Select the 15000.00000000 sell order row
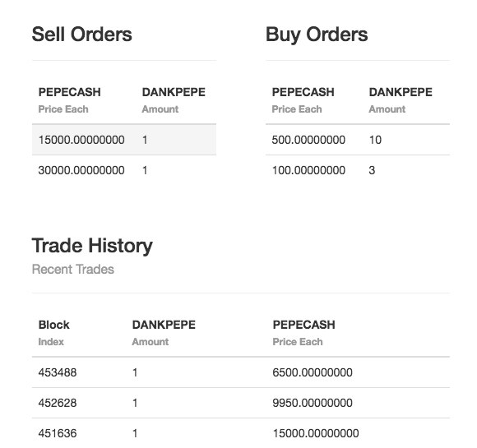 click(x=124, y=140)
